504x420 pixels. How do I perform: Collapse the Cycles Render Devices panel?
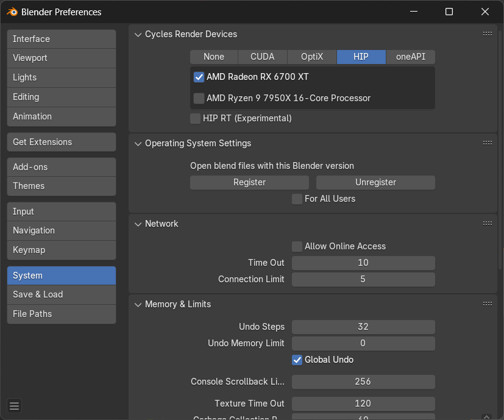tap(138, 34)
